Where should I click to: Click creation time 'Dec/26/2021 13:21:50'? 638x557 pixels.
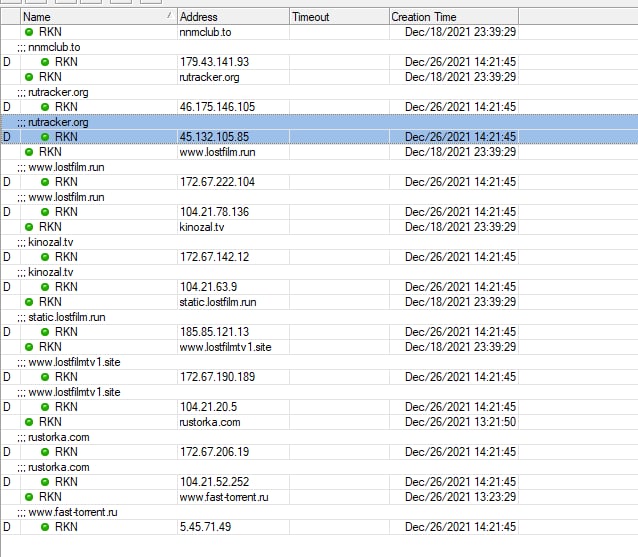pyautogui.click(x=460, y=422)
